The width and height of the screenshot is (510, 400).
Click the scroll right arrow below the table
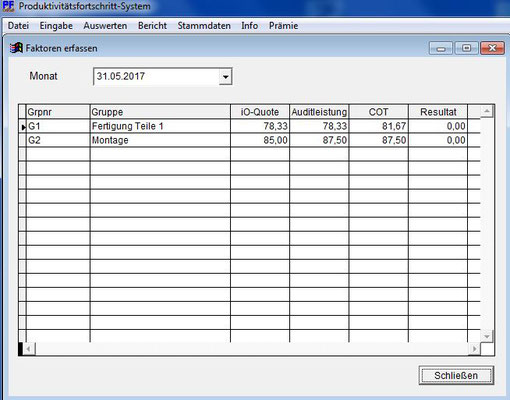(474, 349)
